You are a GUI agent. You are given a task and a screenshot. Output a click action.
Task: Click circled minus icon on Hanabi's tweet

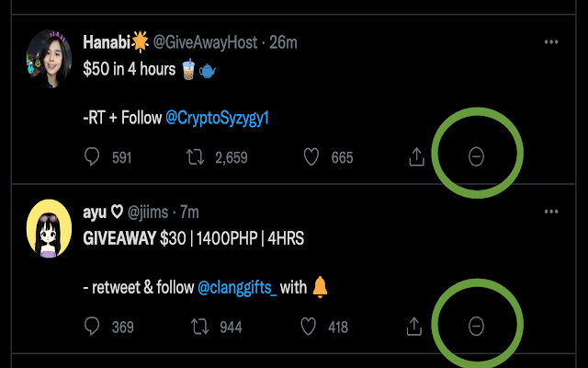pos(476,157)
